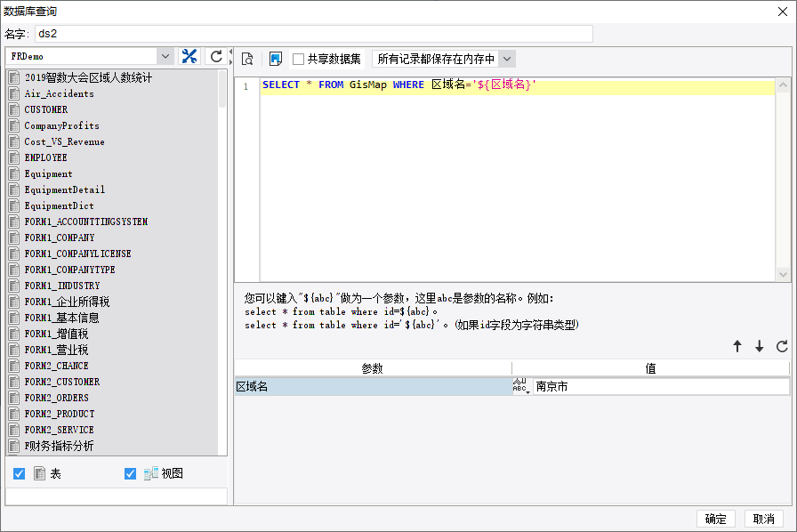This screenshot has width=797, height=532.
Task: Select the FORM1_COMPANYTYPE table
Action: (69, 270)
